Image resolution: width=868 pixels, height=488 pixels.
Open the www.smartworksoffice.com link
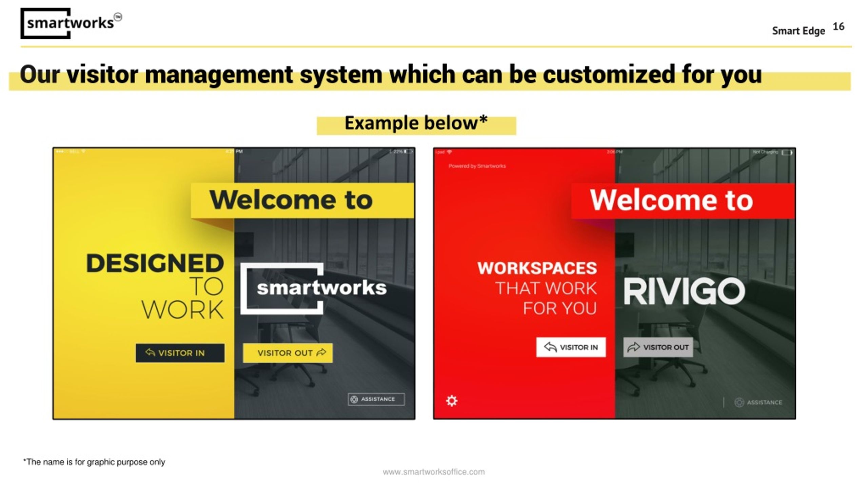coord(434,472)
